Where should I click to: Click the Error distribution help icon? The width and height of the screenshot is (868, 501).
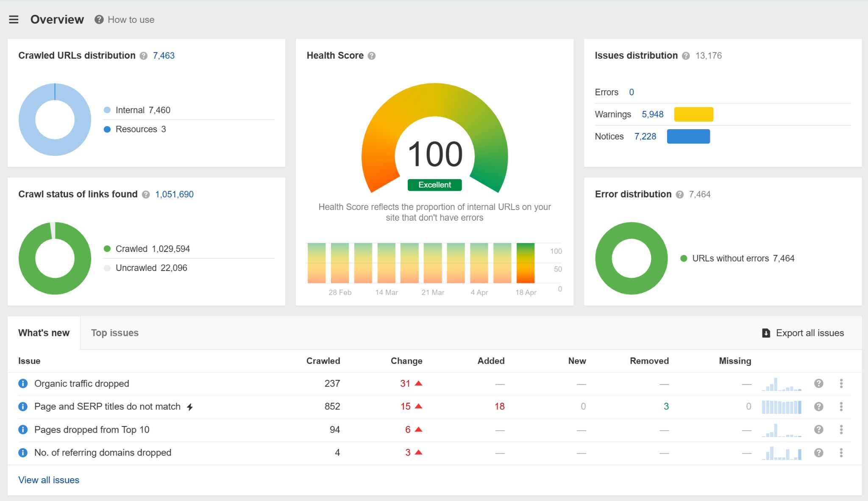click(x=680, y=194)
